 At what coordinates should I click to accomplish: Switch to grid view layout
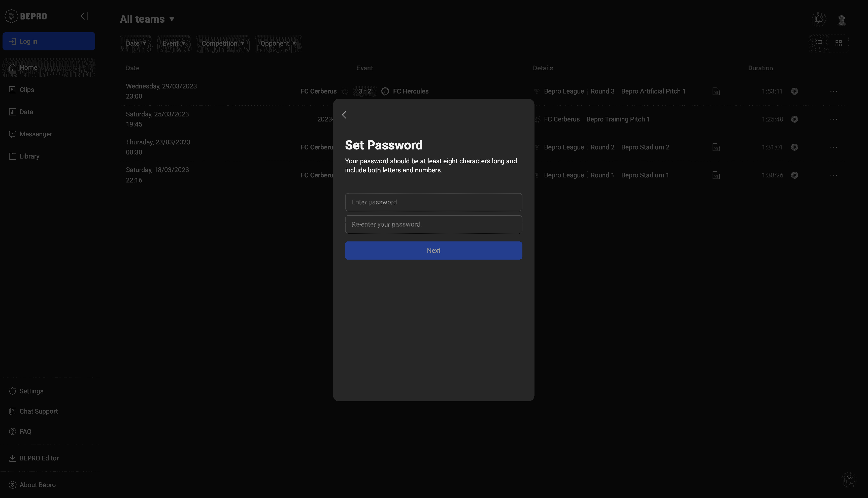point(838,43)
